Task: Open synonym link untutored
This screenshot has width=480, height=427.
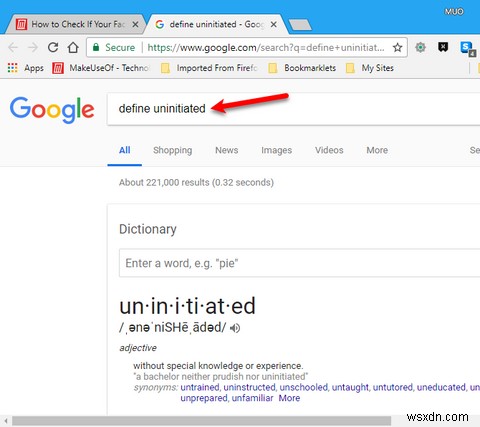Action: pos(393,387)
